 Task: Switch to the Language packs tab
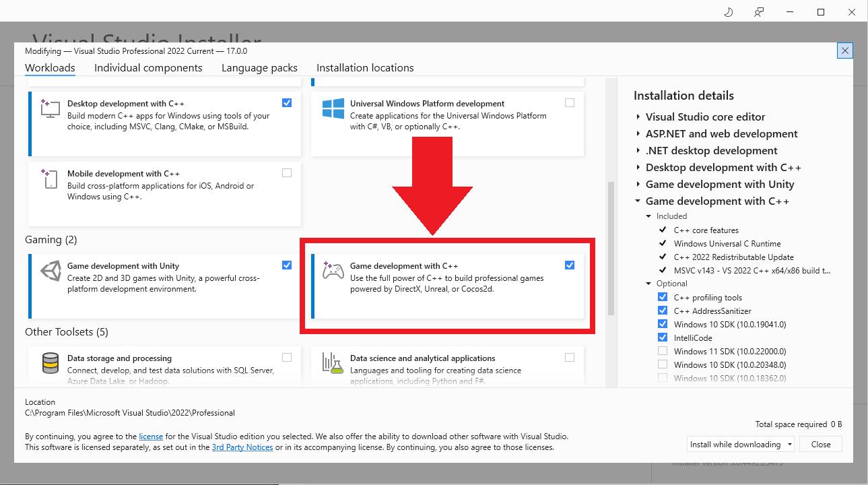pyautogui.click(x=259, y=67)
